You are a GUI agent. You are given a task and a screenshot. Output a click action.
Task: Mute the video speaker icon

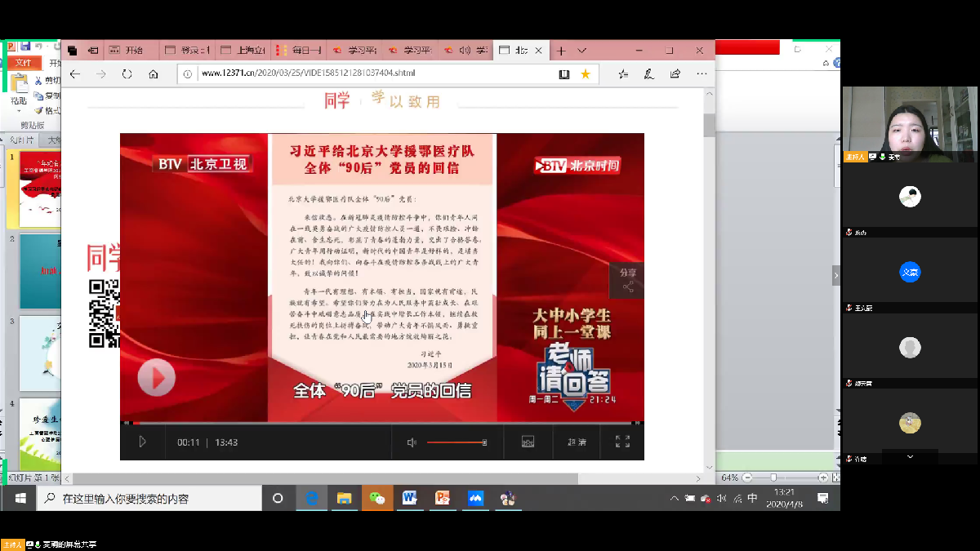[412, 442]
